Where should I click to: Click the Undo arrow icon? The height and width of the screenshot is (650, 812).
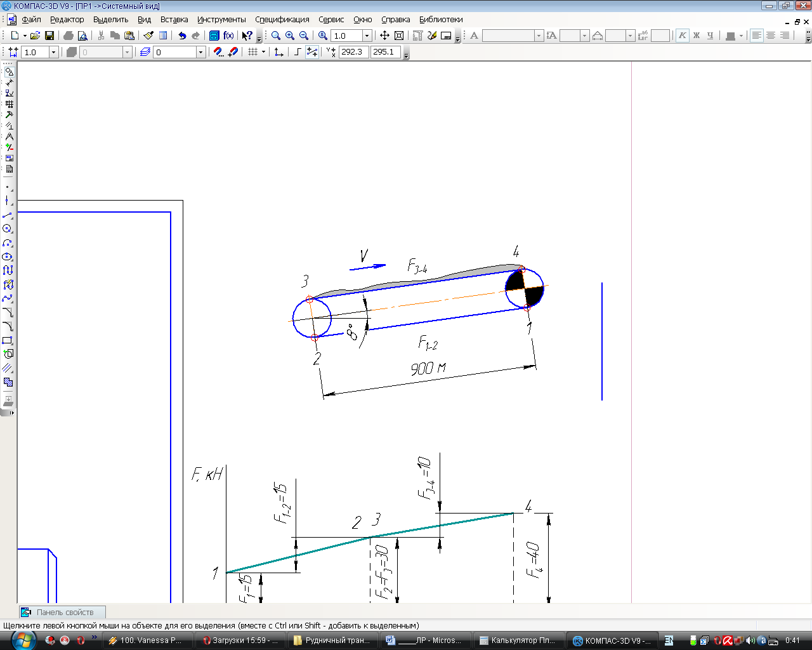click(x=182, y=36)
